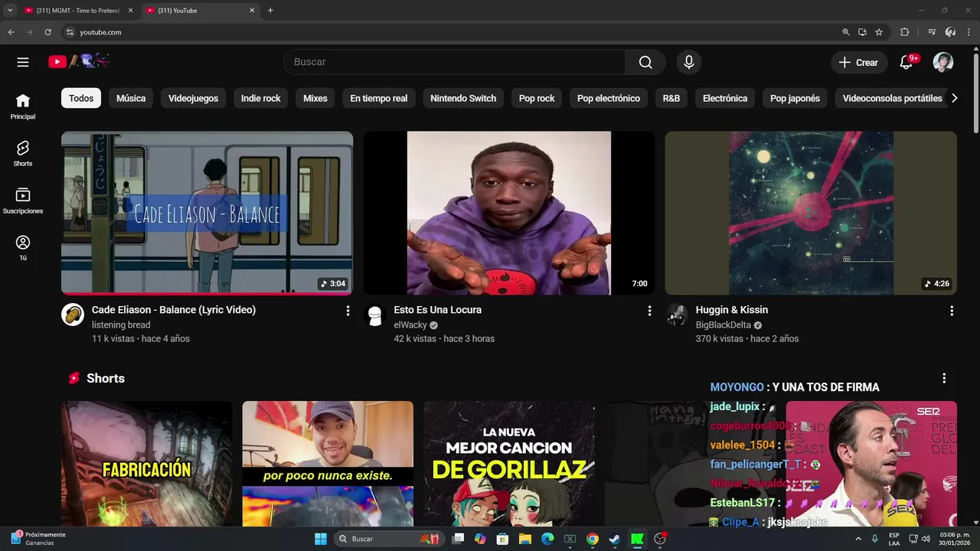Open a new browser tab
The image size is (980, 551).
point(270,11)
